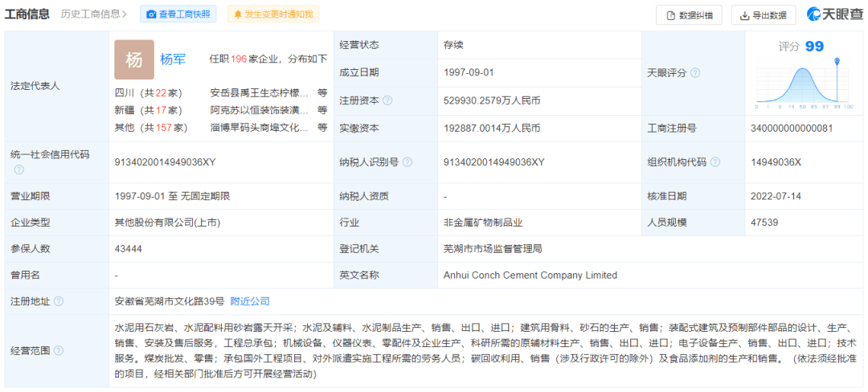Click help icon under 统一社会信用代码
868x392 pixels.
click(19, 169)
